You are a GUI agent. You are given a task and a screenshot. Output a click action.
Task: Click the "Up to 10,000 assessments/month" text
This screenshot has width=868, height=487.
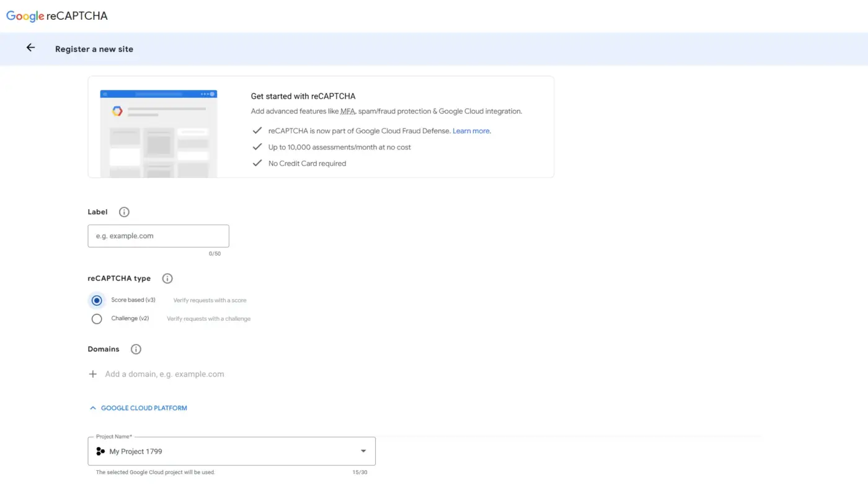click(340, 147)
